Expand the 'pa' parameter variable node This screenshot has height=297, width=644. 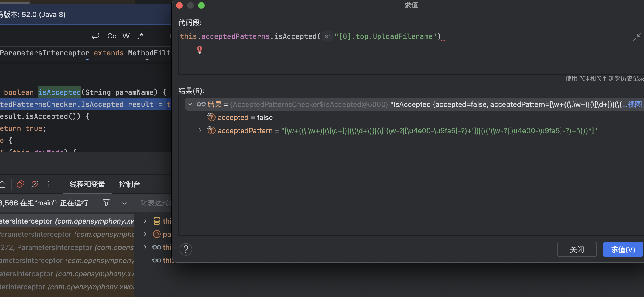pos(145,234)
